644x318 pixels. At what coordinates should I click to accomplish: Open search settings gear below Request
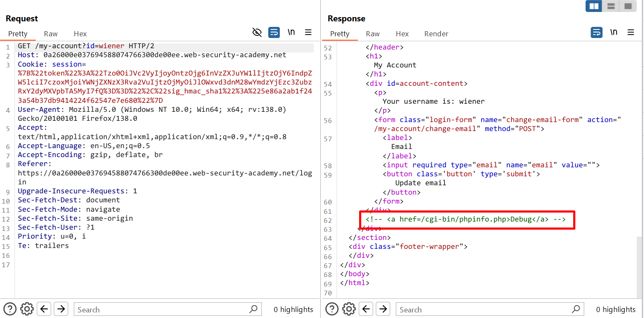(x=27, y=309)
